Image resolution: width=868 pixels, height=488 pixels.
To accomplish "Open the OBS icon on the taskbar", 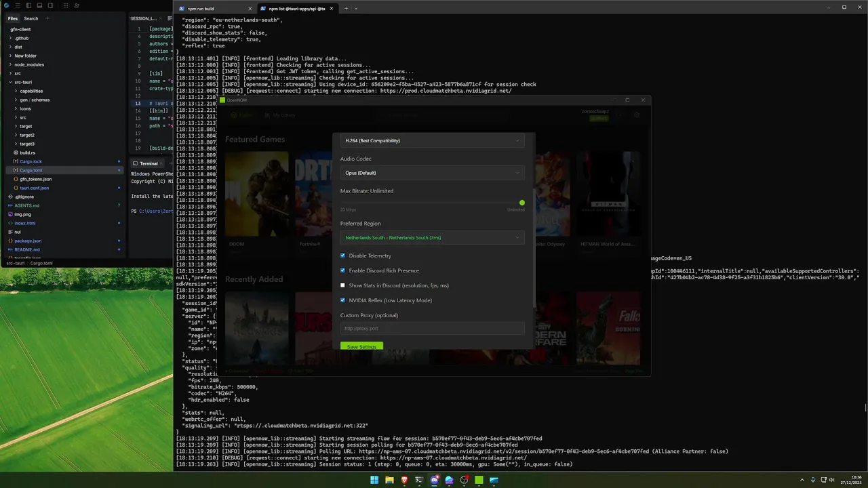I will coord(464,480).
